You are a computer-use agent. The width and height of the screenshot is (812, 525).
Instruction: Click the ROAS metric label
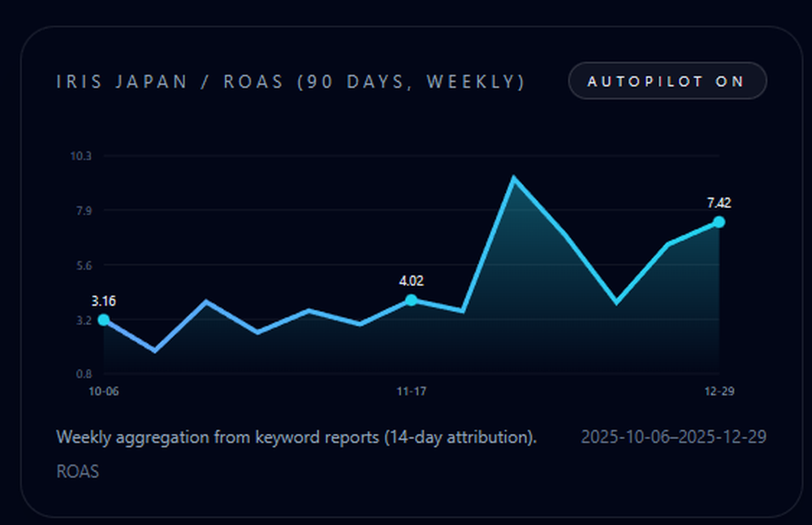[x=77, y=471]
